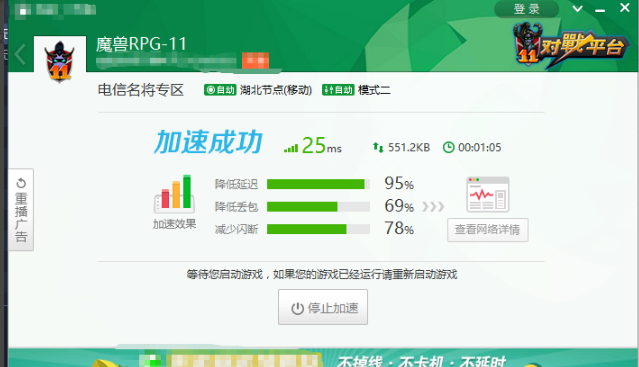Click the 降低丢包 progress bar

click(x=318, y=207)
